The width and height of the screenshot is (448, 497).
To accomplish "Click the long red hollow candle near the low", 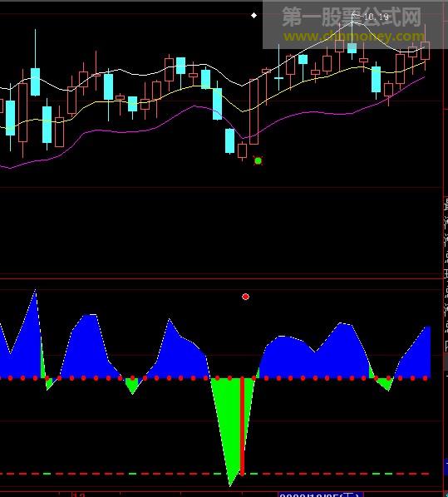I will (x=254, y=111).
